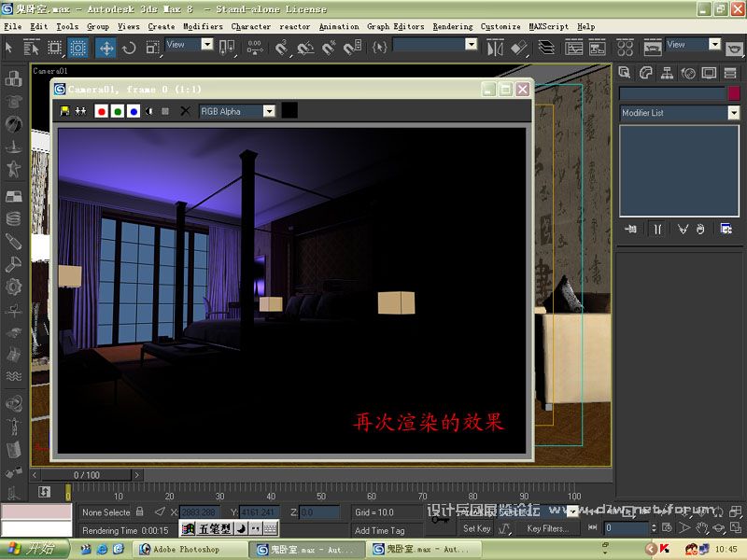This screenshot has width=747, height=560.
Task: Open the MAXScript menu
Action: tap(549, 27)
